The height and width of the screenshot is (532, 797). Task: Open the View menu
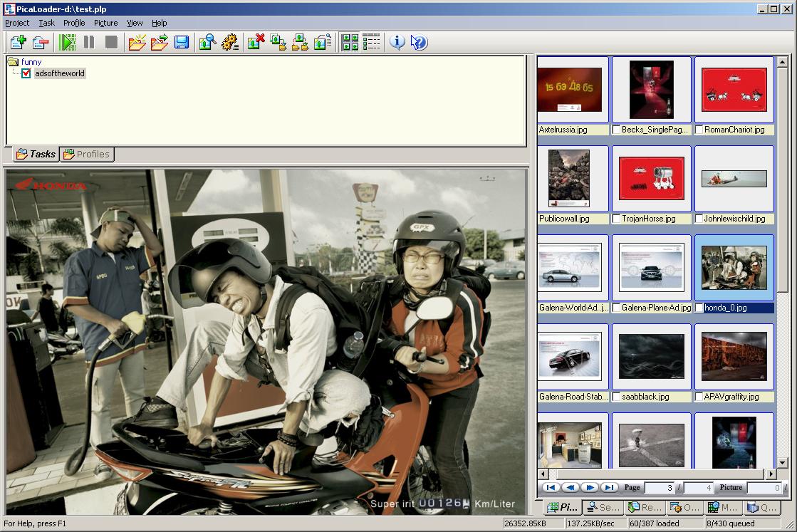coord(135,23)
